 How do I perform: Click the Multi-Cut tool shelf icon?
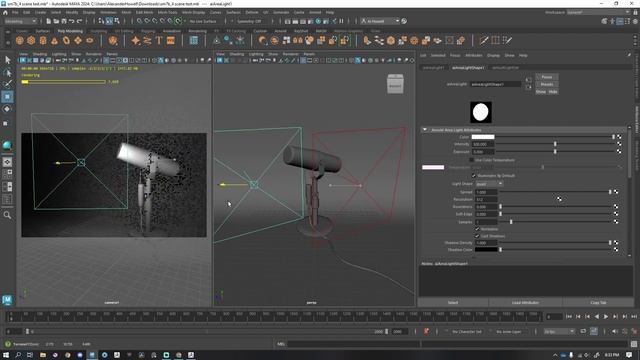click(484, 40)
